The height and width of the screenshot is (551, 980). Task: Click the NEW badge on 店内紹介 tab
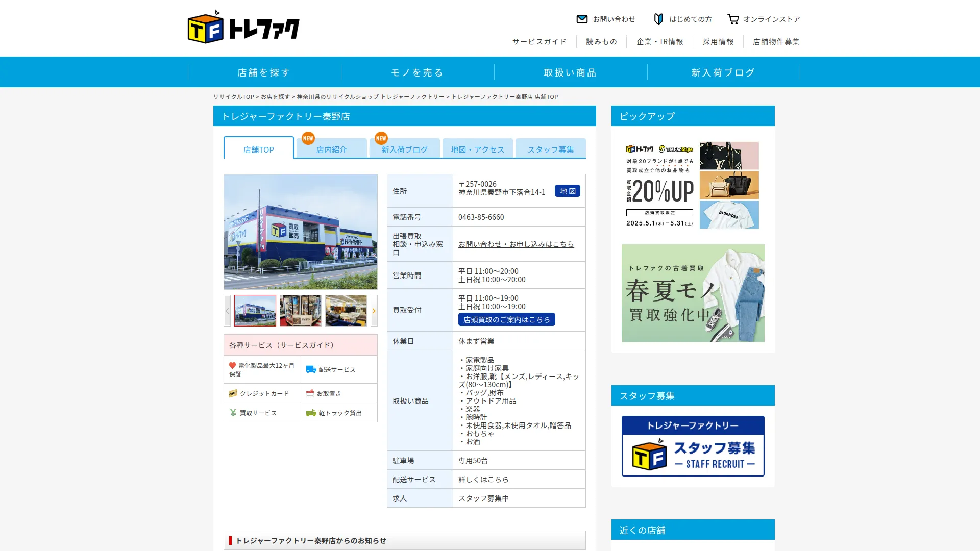tap(308, 138)
